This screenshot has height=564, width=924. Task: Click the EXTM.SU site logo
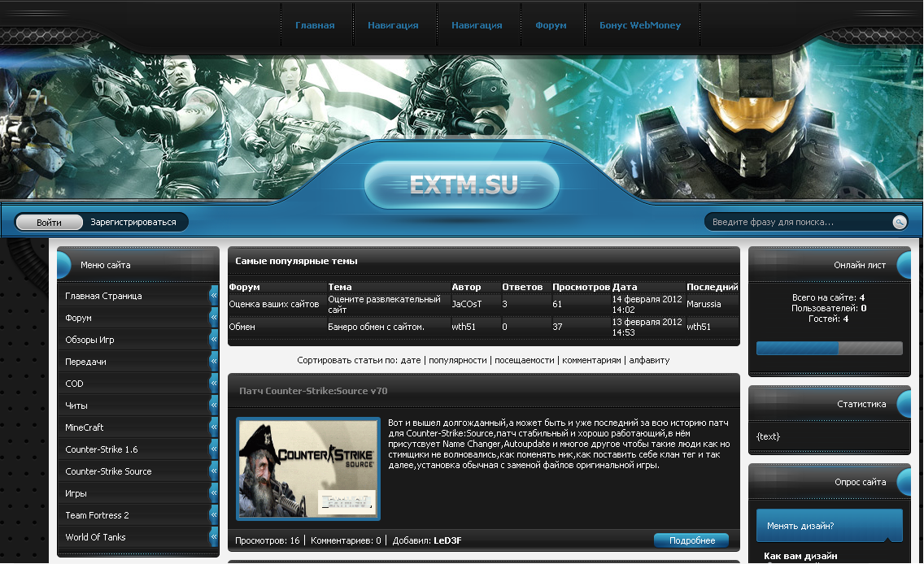463,184
